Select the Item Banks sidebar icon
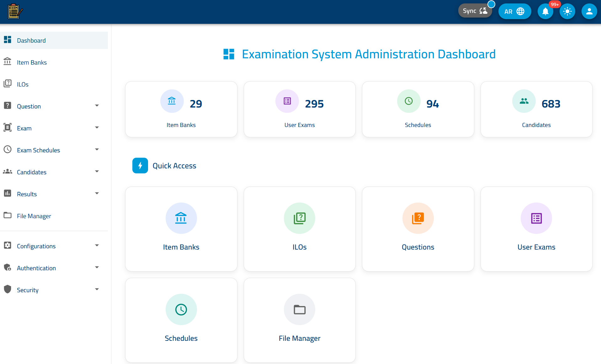This screenshot has width=601, height=364. tap(8, 62)
